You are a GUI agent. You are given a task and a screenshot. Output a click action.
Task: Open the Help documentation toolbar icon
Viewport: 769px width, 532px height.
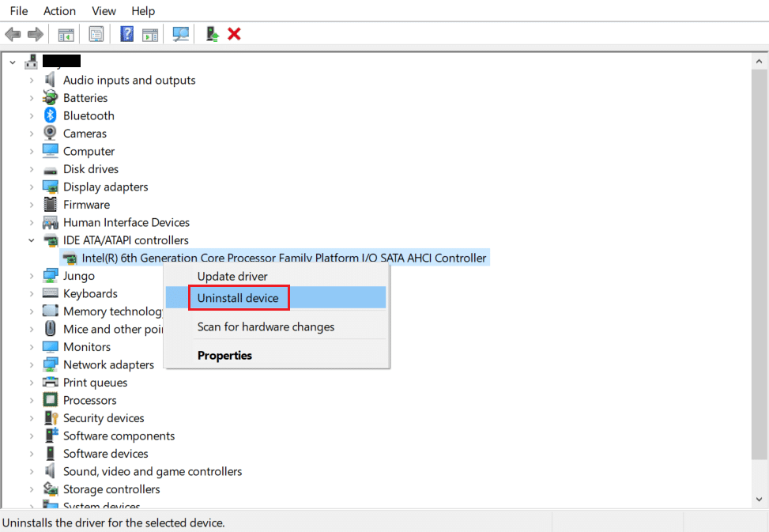(x=126, y=33)
